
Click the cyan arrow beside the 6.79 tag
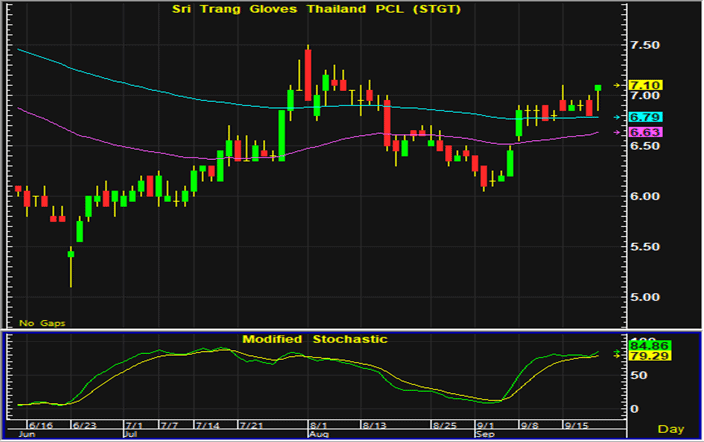point(619,117)
